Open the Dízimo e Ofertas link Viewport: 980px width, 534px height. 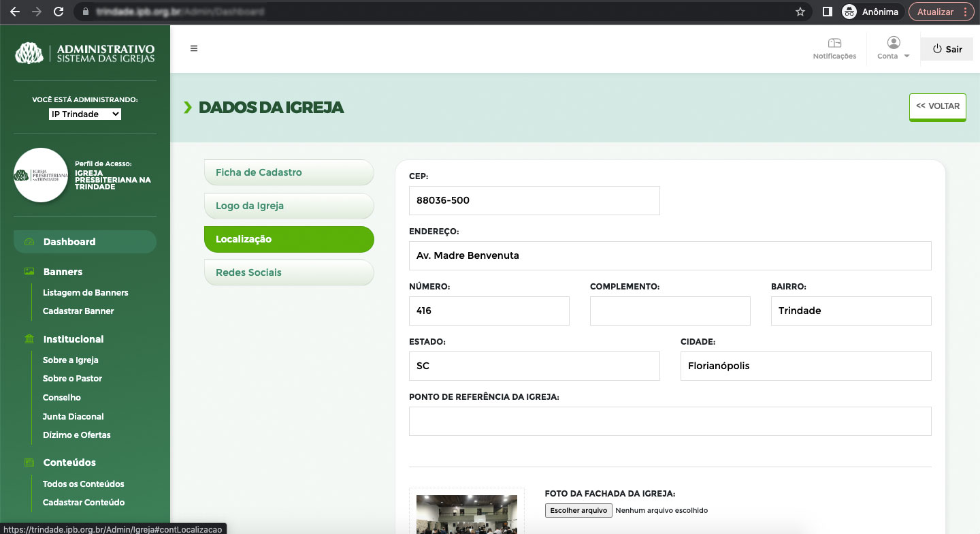(x=76, y=435)
